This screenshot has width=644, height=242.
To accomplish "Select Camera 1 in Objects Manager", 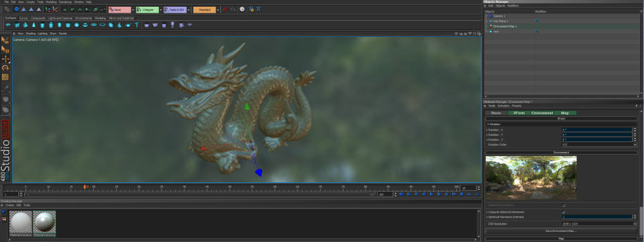I will tap(499, 16).
